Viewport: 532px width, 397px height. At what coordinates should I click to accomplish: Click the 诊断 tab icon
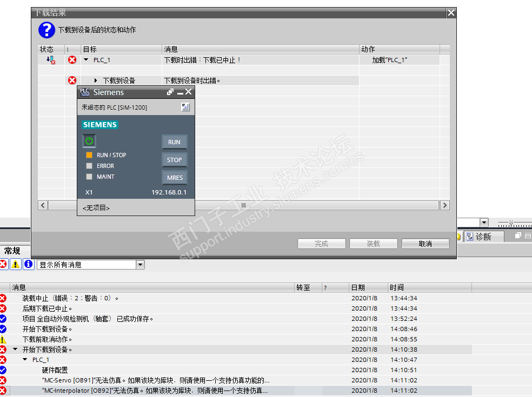coord(470,236)
